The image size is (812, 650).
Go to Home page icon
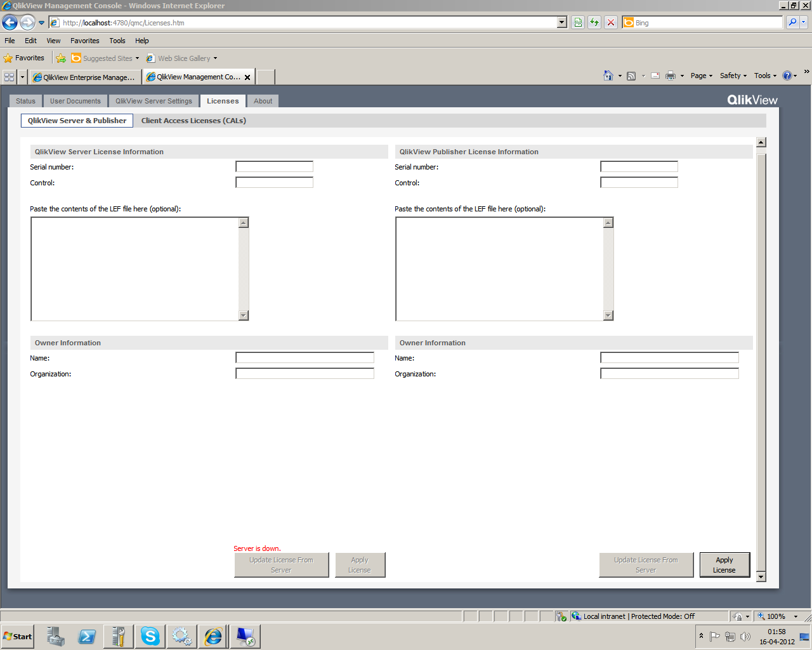(x=608, y=76)
